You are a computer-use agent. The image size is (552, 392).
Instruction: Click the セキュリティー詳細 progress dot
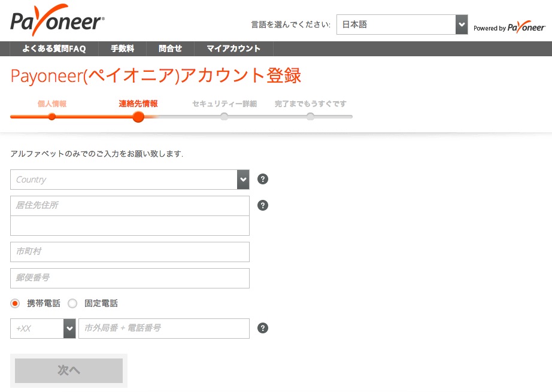[225, 117]
